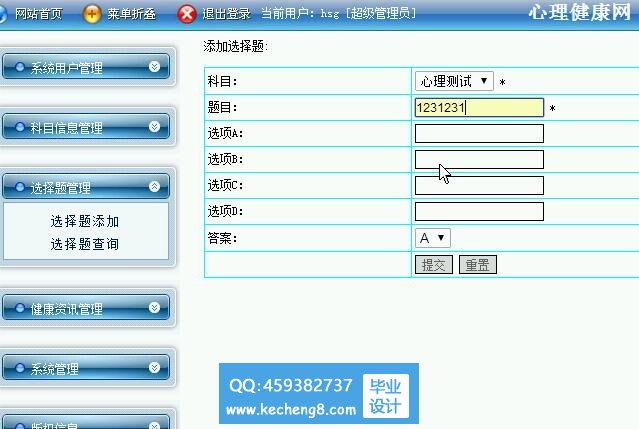
Task: Click the 答案: label text
Action: click(223, 238)
